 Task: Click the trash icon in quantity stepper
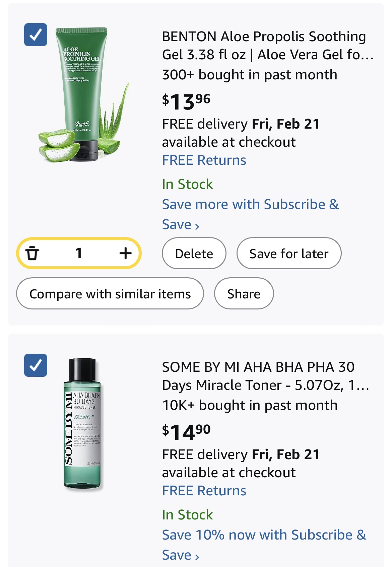[32, 253]
